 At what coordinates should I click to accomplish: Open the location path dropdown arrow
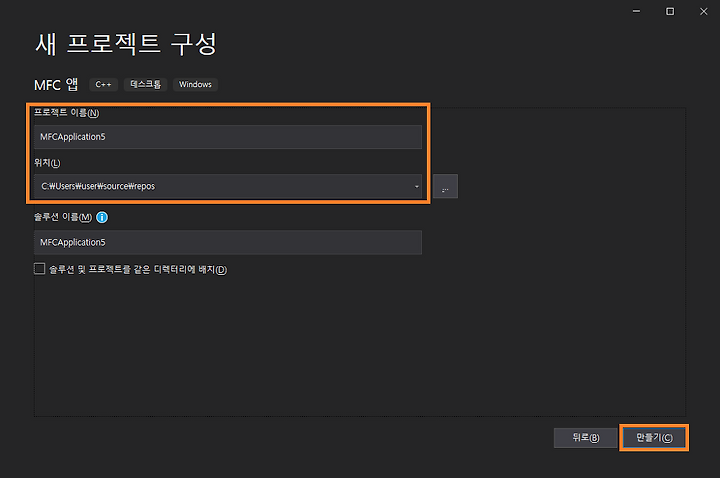(416, 186)
